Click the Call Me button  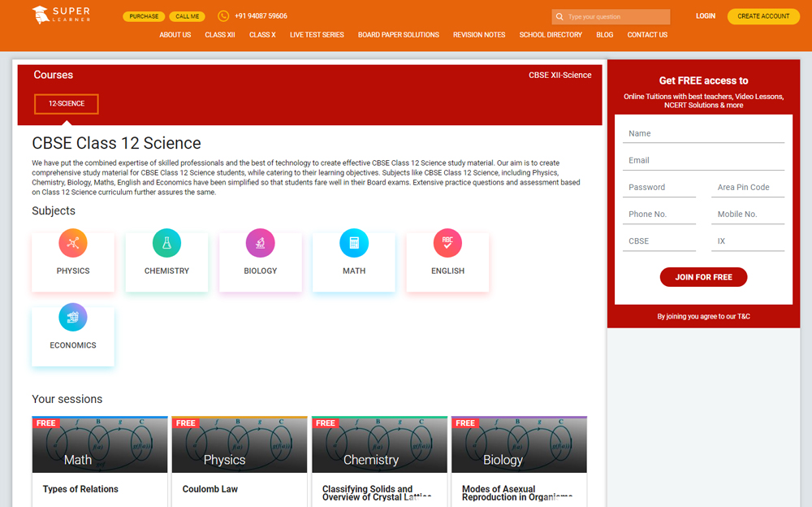(187, 16)
